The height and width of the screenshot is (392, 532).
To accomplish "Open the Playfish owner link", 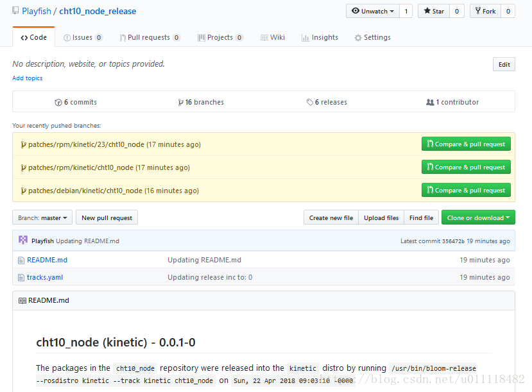I will [x=37, y=11].
